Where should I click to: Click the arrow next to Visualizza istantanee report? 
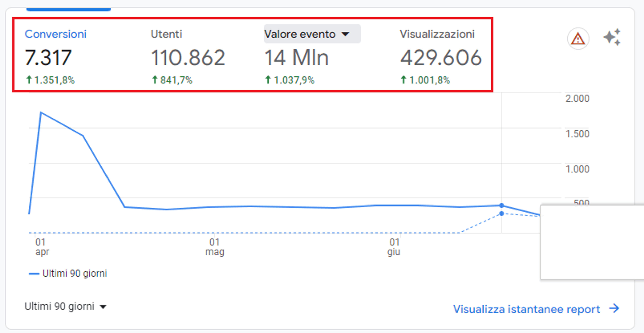point(614,308)
